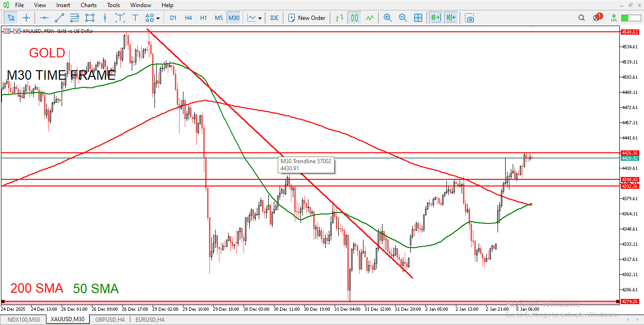Open the shapes objects tool
Screen dimensions: 644x325
150,18
